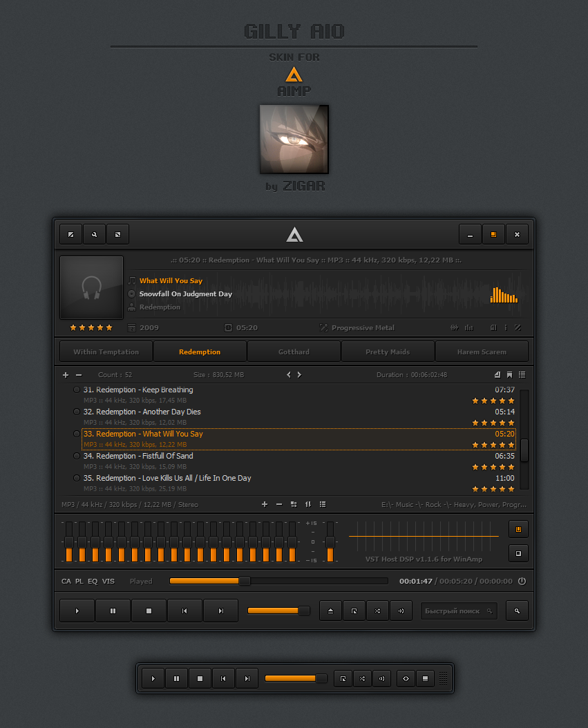The image size is (588, 728).
Task: Open the Gotthard playlist tab
Action: (x=294, y=352)
